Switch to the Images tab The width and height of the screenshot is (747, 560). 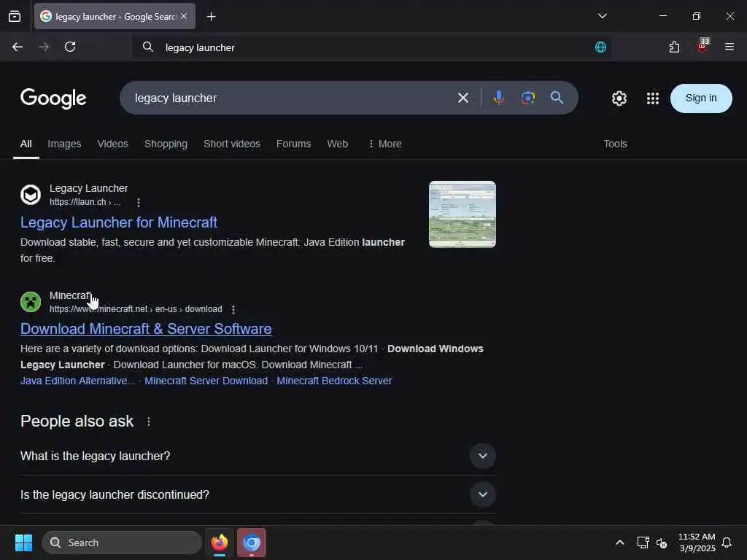click(64, 144)
